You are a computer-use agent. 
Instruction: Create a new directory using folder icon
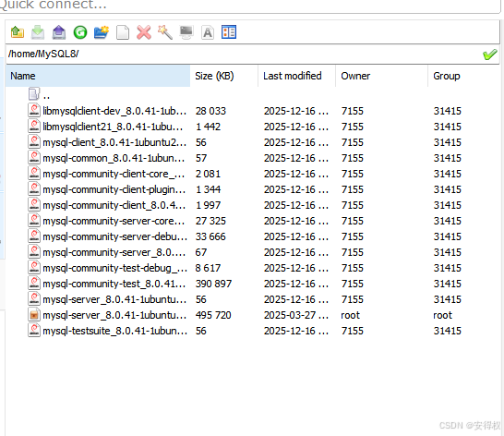102,32
